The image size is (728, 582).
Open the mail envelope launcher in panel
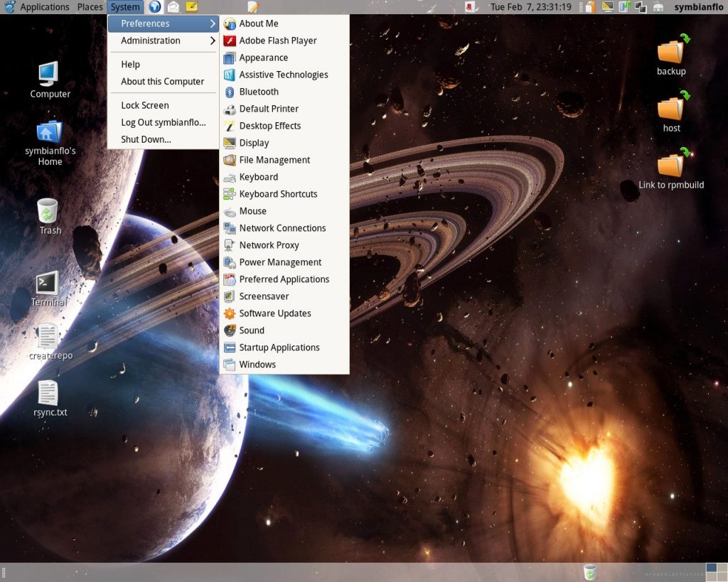pyautogui.click(x=173, y=7)
